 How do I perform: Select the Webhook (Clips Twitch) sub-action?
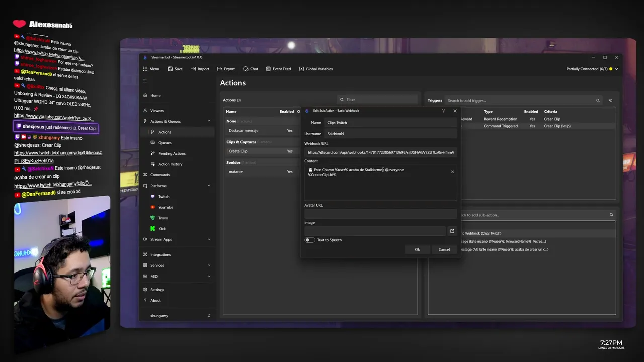(537, 233)
